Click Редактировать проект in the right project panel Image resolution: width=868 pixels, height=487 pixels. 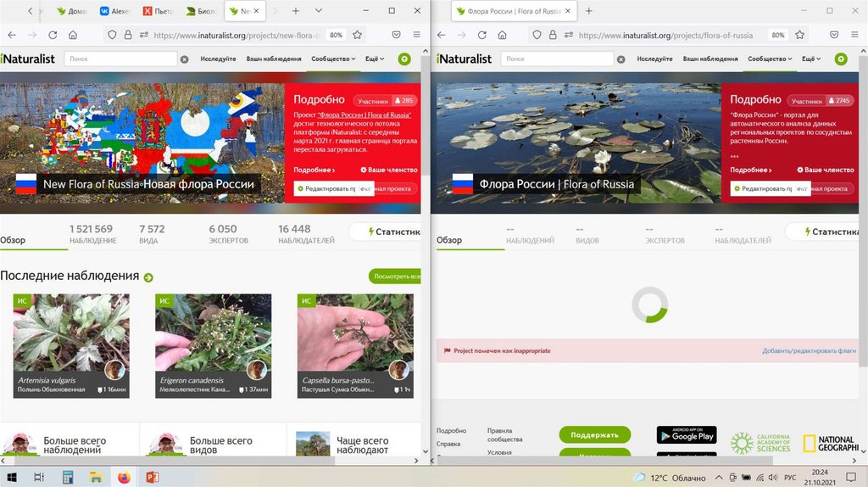[770, 189]
